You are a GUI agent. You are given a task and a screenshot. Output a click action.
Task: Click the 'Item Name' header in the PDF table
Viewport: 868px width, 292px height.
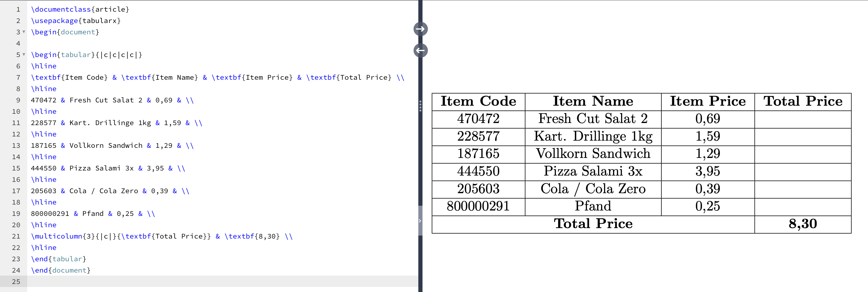(x=593, y=101)
